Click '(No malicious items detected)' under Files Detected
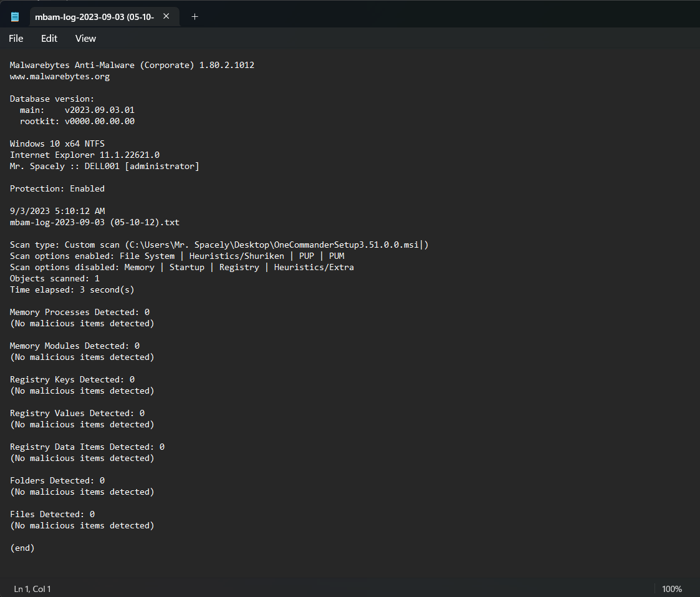The width and height of the screenshot is (700, 597). tap(82, 525)
